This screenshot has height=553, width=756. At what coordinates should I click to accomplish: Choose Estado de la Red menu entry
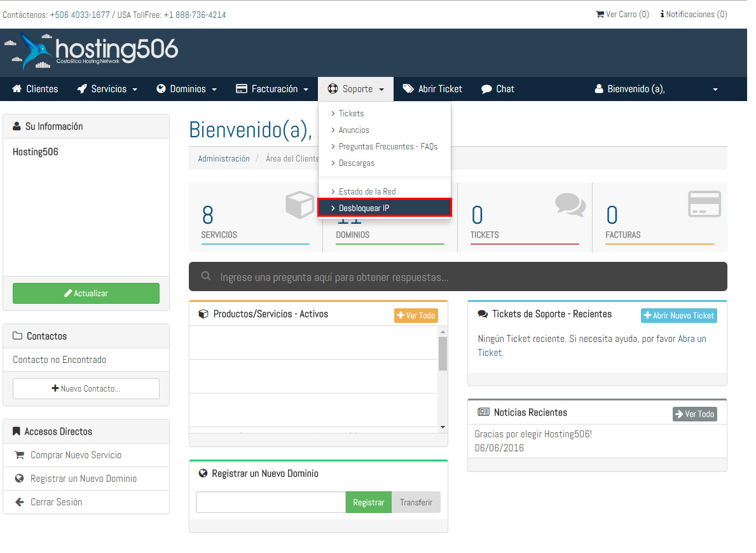pos(367,191)
